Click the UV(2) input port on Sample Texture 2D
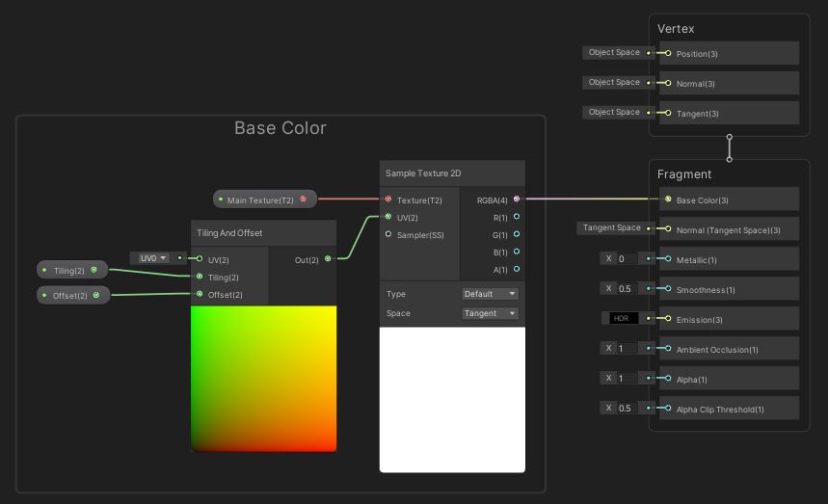The width and height of the screenshot is (828, 504). [388, 217]
